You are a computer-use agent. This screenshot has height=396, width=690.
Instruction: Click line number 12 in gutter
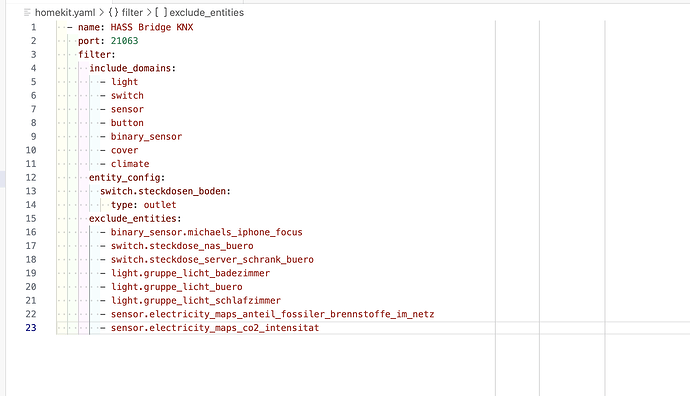click(31, 177)
